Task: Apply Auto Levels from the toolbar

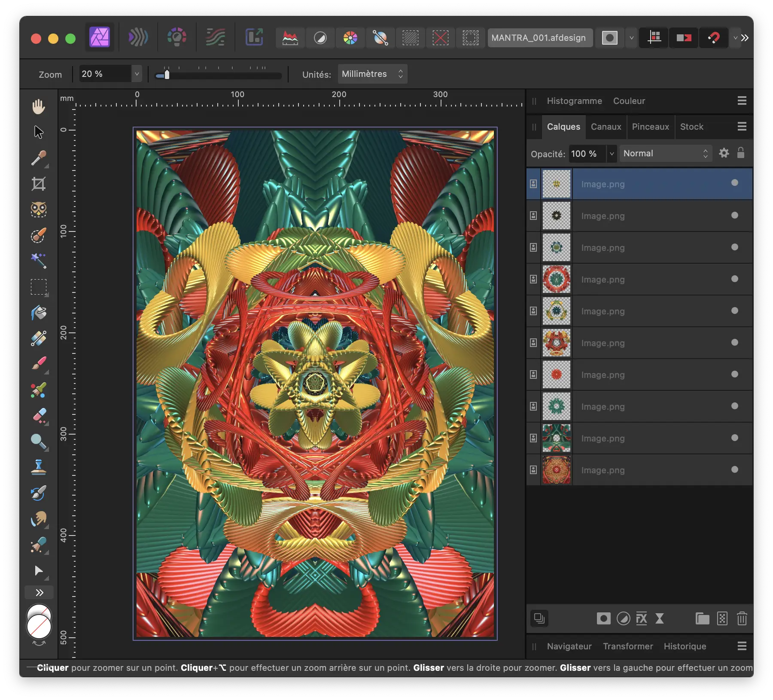Action: coord(290,38)
